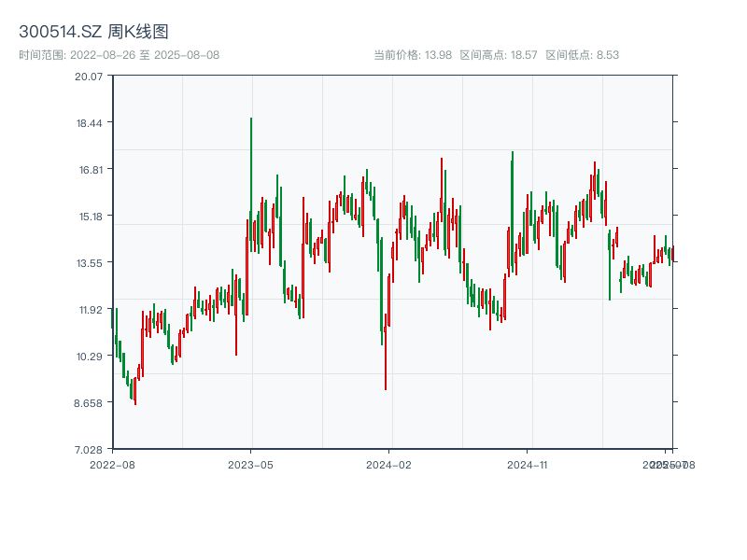This screenshot has width=747, height=560.
Task: Click y-axis value 13.55
Action: (90, 263)
